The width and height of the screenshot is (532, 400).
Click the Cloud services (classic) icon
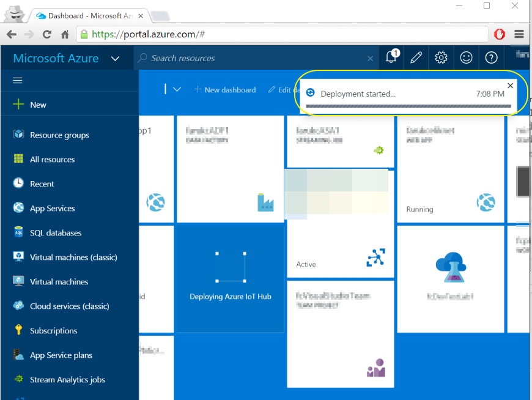pyautogui.click(x=18, y=305)
